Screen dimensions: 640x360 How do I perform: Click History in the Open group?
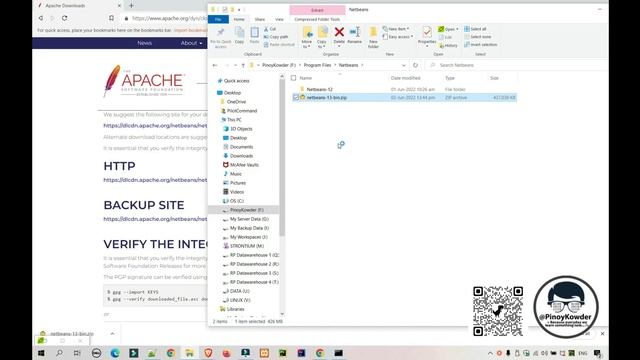pyautogui.click(x=448, y=45)
